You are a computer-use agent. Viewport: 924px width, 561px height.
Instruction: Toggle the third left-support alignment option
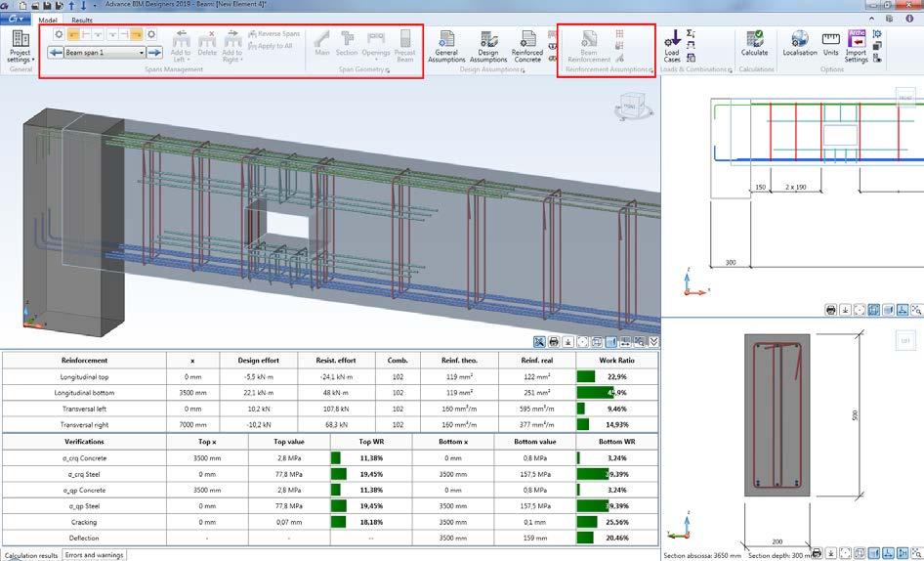click(98, 34)
